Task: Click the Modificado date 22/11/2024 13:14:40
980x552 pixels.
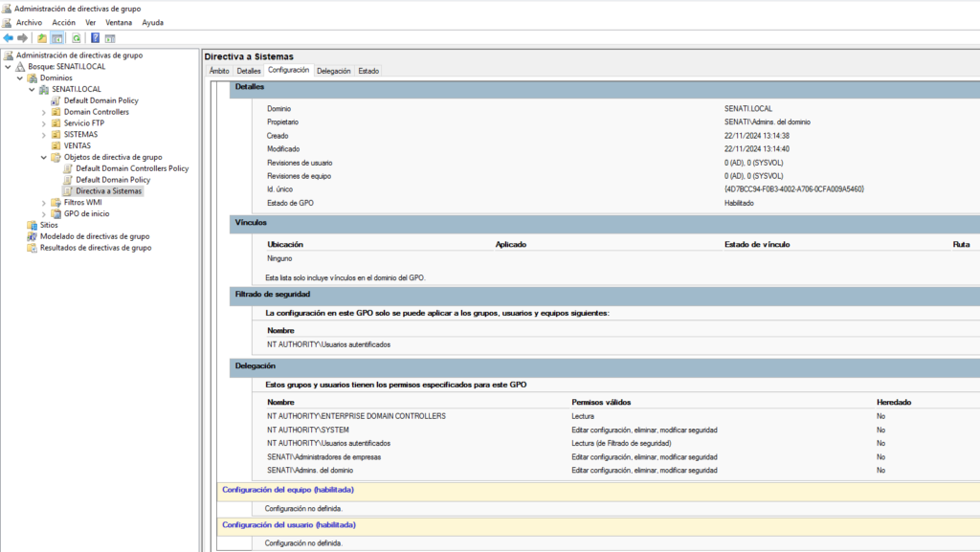Action: coord(757,149)
